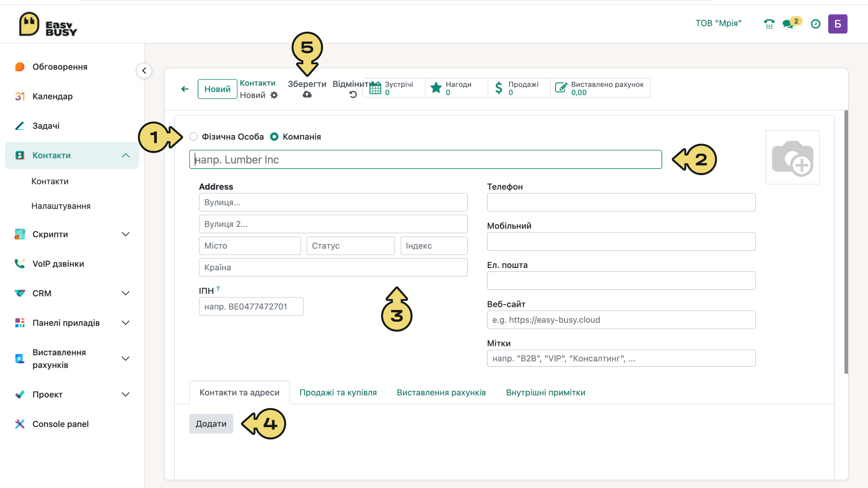Viewport: 868px width, 488px height.
Task: Focus the Вулиця... address field
Action: click(333, 202)
